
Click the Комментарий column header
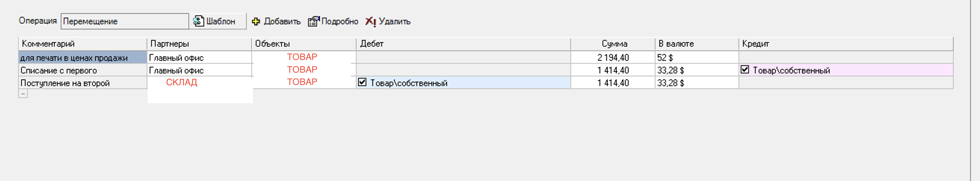coord(83,44)
